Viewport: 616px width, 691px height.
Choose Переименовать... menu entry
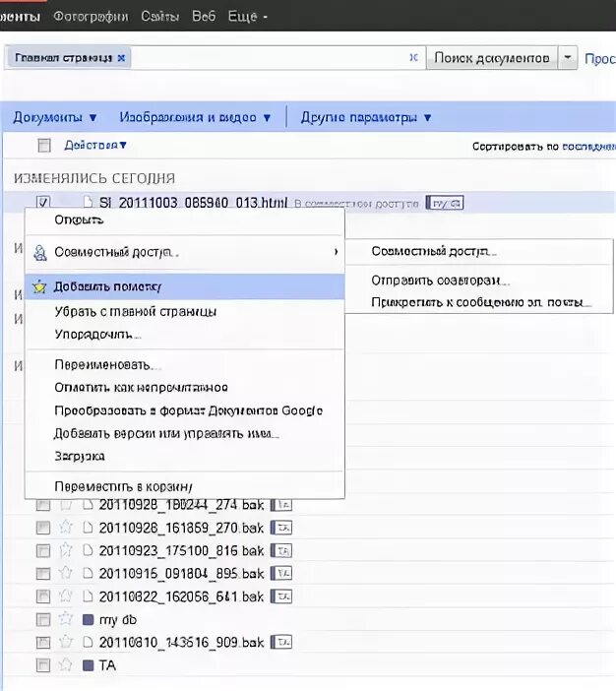click(184, 365)
